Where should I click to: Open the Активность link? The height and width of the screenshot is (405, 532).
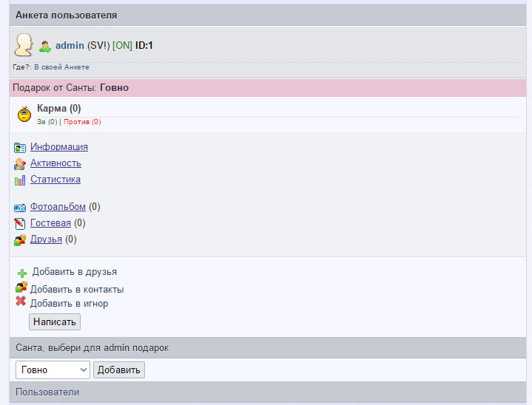(55, 163)
